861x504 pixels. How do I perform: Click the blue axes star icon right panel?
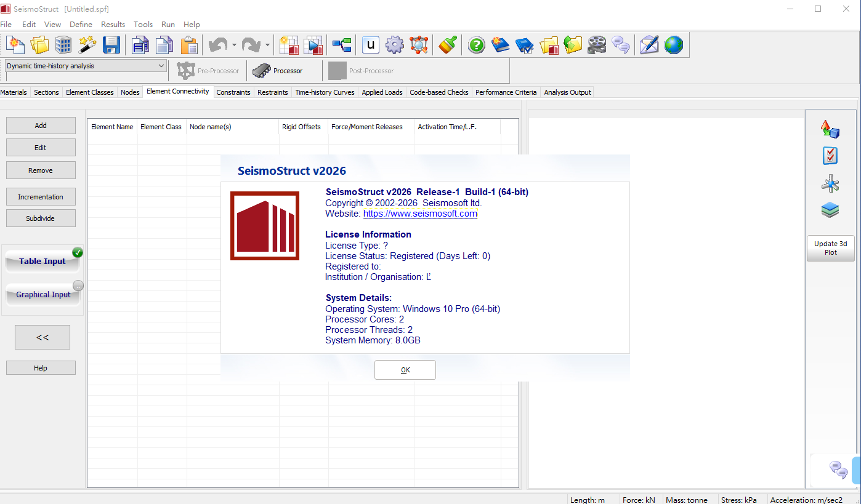pos(830,183)
